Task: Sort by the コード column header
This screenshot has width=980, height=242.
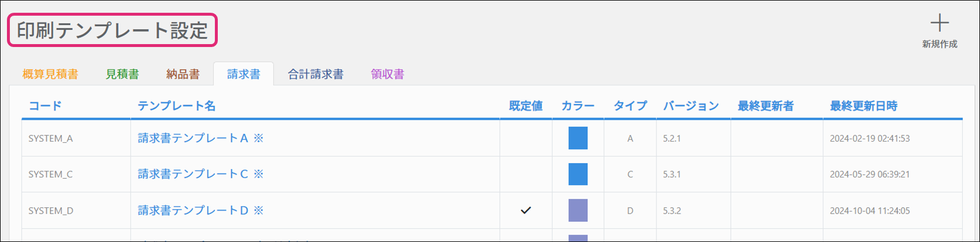Action: click(x=45, y=106)
